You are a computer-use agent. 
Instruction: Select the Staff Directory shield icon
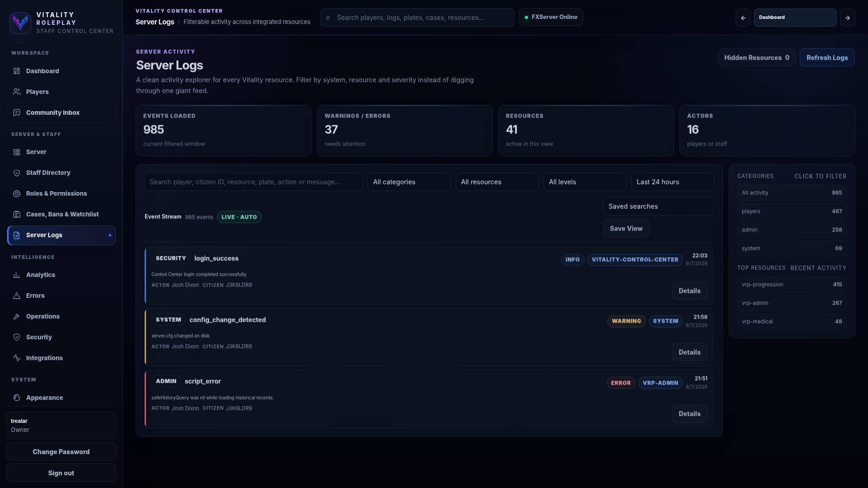[17, 173]
